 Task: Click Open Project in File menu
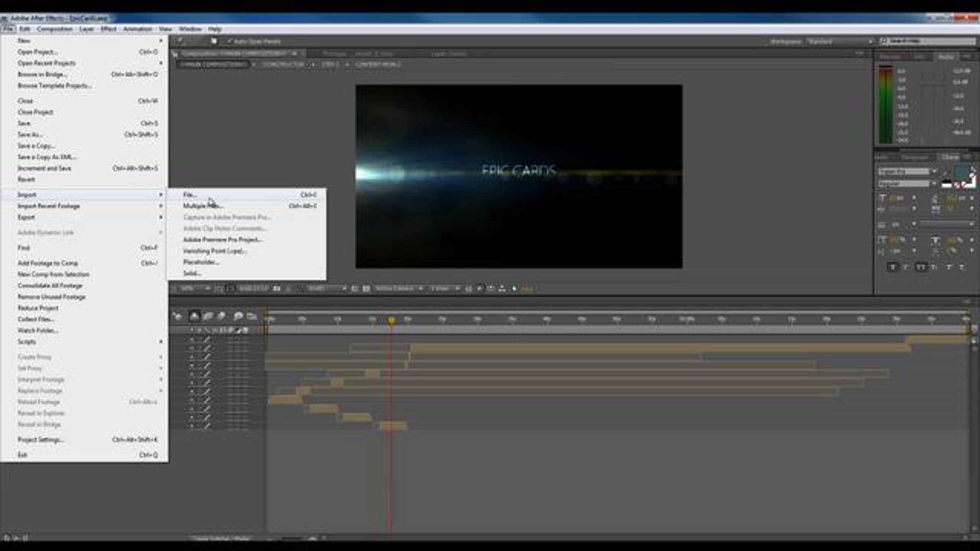[x=84, y=52]
